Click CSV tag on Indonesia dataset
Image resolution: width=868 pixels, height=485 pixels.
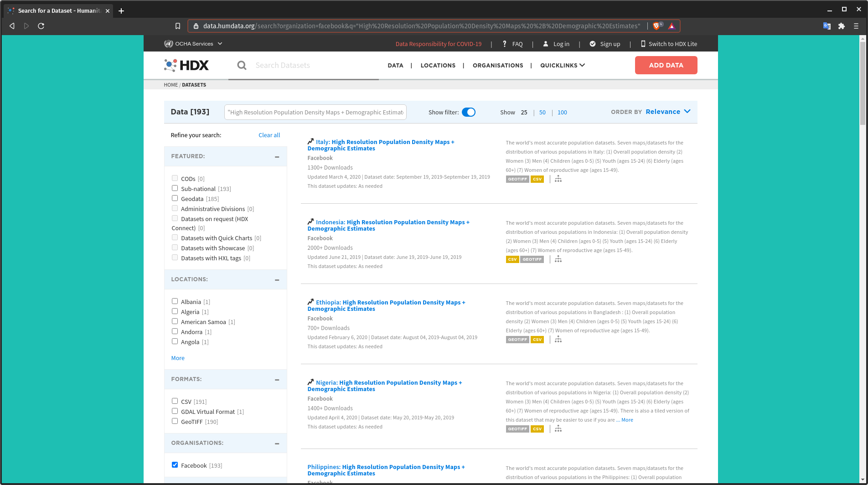coord(512,259)
